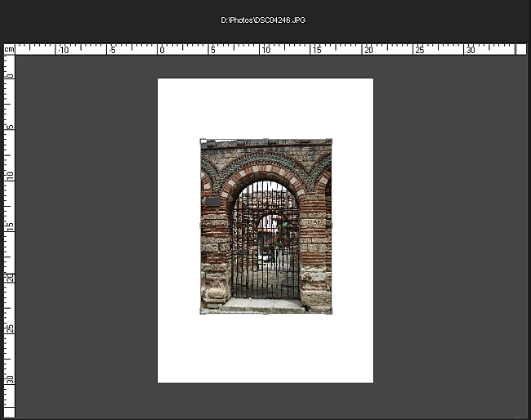Click the photo's left-middle edge handle
The height and width of the screenshot is (420, 531).
(x=202, y=226)
